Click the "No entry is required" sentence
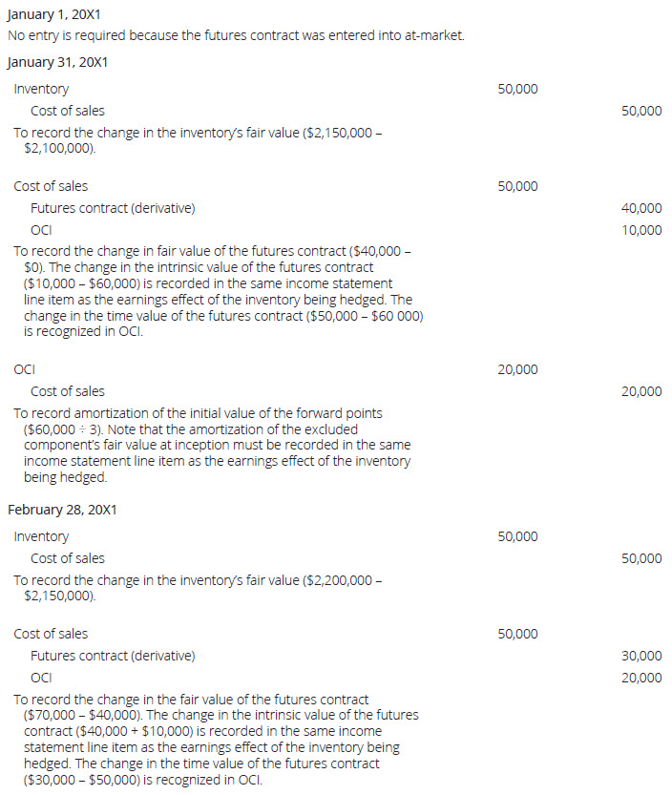The image size is (672, 795). [x=236, y=36]
